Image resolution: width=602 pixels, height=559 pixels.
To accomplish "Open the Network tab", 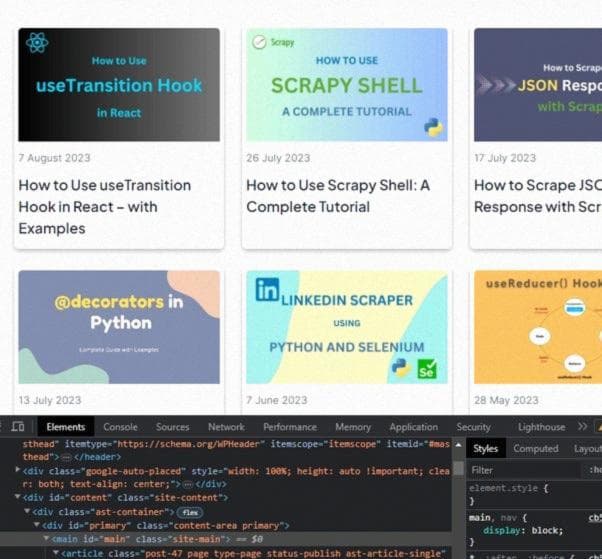I will pyautogui.click(x=226, y=427).
